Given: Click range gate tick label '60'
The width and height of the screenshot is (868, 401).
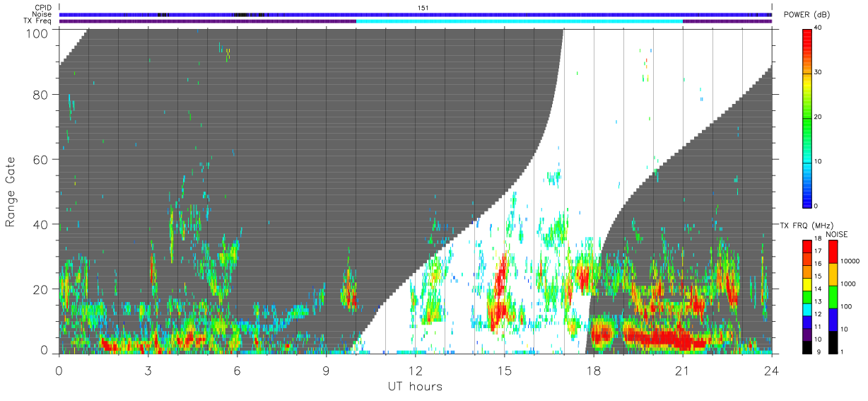Looking at the screenshot, I should pyautogui.click(x=40, y=160).
